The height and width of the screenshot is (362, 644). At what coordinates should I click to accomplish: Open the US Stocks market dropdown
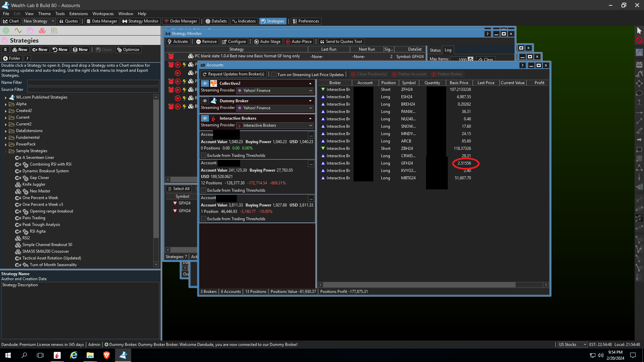572,345
